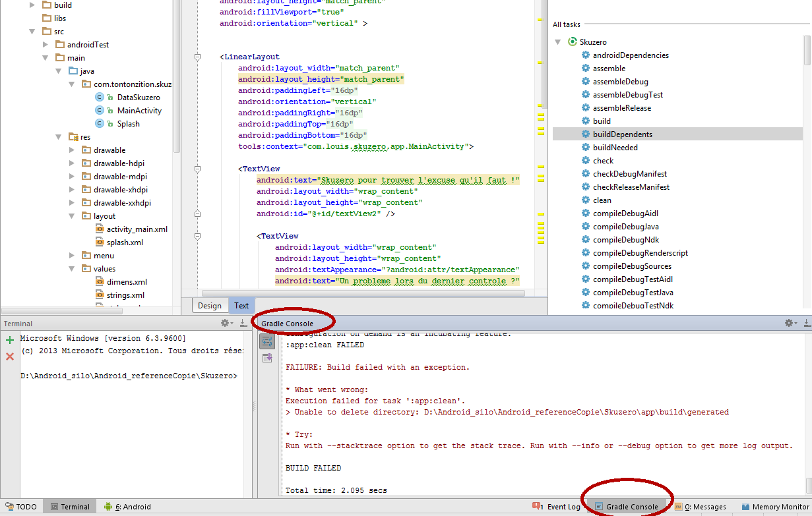This screenshot has height=516, width=812.
Task: Select the compileDebugJava Gradle task
Action: [x=625, y=227]
